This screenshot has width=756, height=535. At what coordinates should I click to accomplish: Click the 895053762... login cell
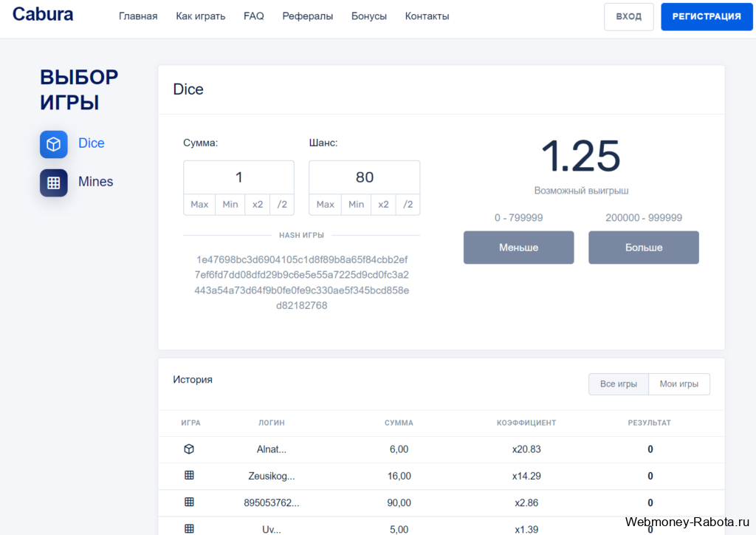tap(272, 502)
